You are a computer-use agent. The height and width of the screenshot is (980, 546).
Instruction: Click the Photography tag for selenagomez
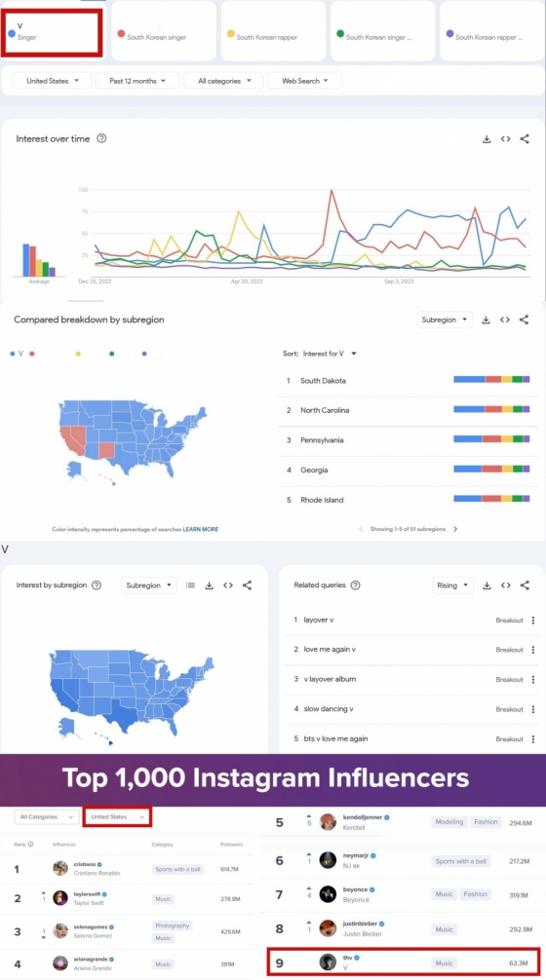pyautogui.click(x=172, y=925)
